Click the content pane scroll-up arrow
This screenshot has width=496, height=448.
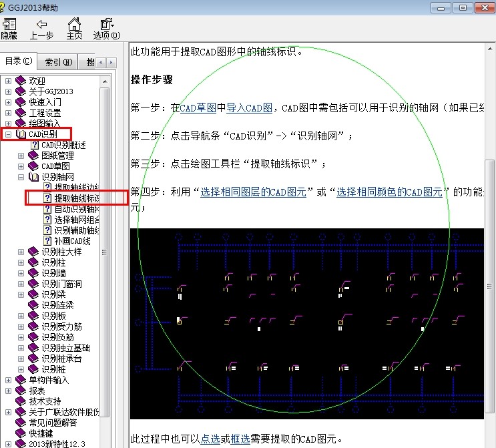pos(490,49)
